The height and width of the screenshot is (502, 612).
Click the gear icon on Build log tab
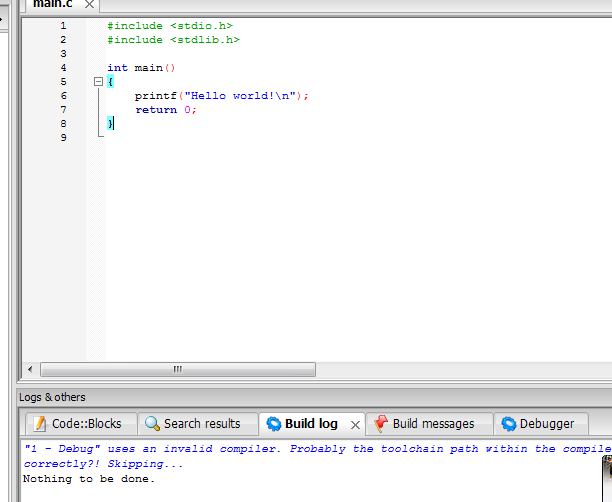pos(274,424)
